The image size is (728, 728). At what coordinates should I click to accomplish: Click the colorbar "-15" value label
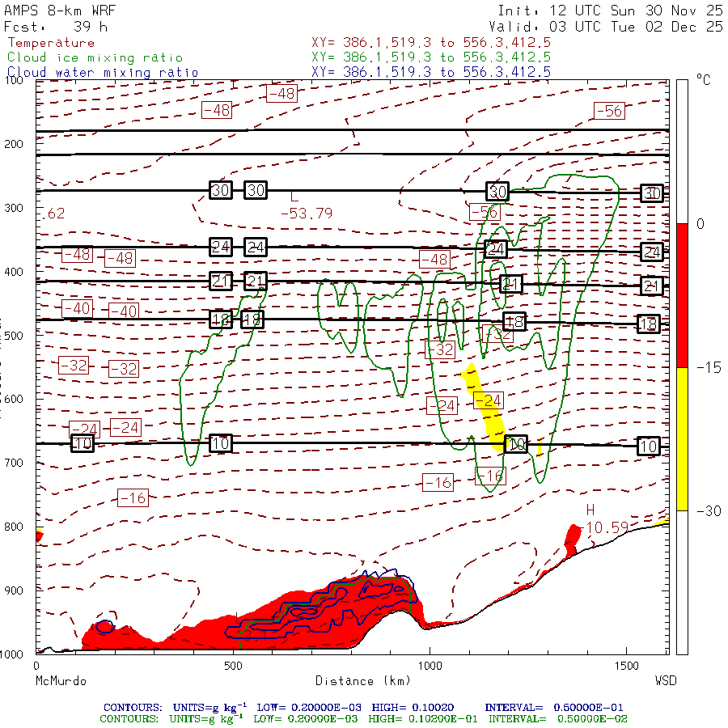[x=709, y=368]
